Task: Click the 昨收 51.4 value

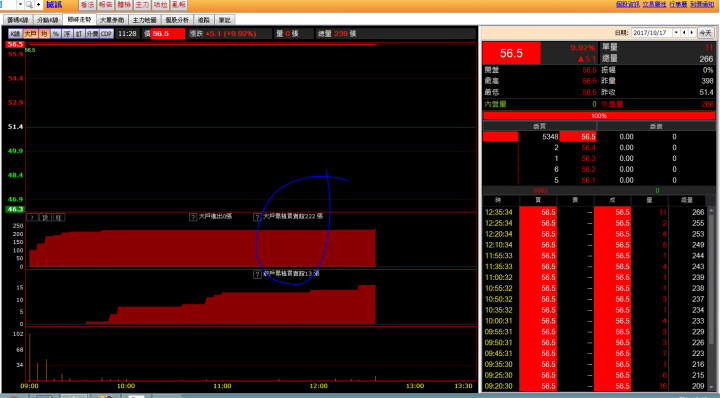Action: click(706, 92)
